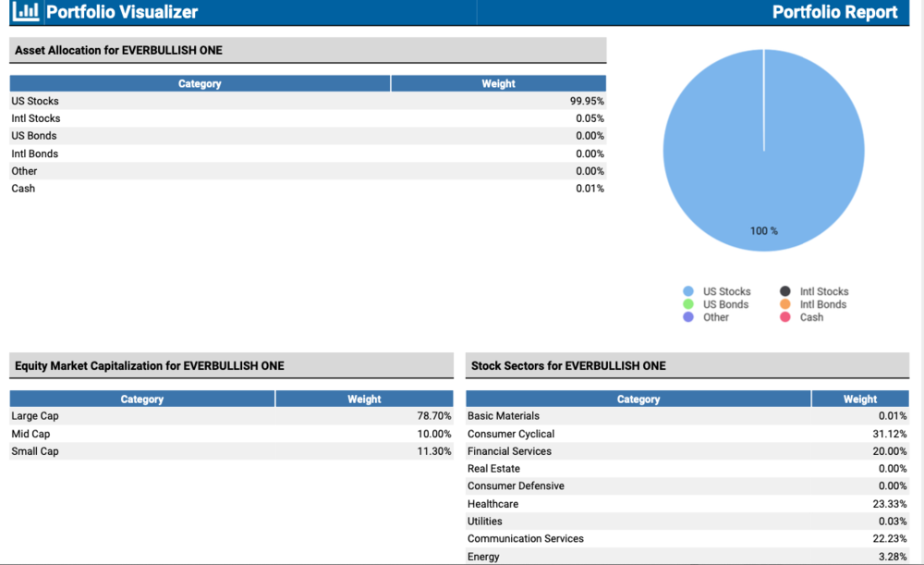Click the Portfolio Visualizer bar chart logo icon
This screenshot has width=924, height=565.
tap(29, 12)
